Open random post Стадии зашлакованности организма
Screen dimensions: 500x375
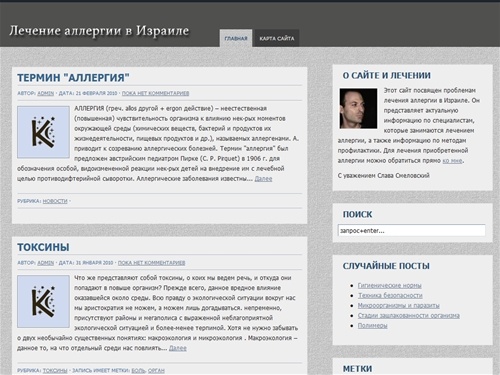[x=409, y=315]
